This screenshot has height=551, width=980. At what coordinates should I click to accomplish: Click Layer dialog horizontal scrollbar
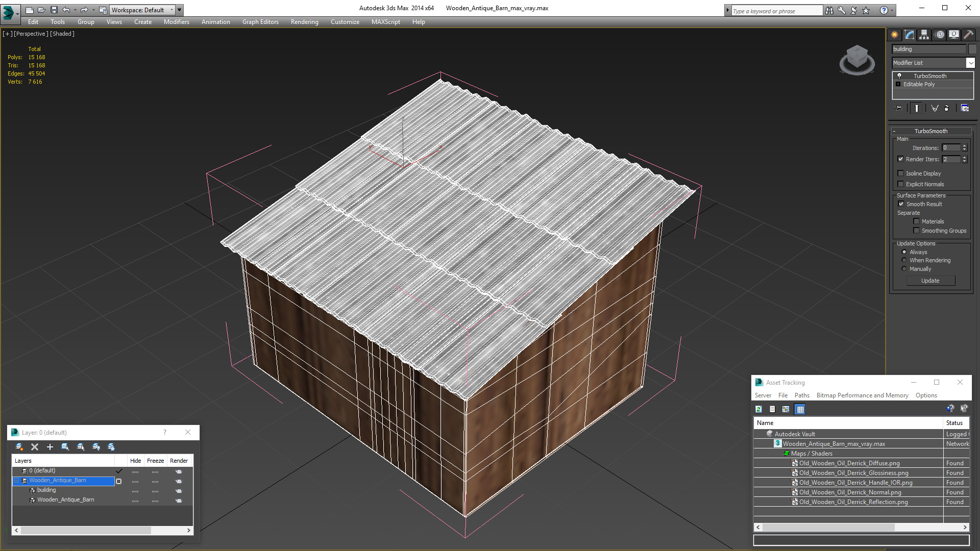86,530
